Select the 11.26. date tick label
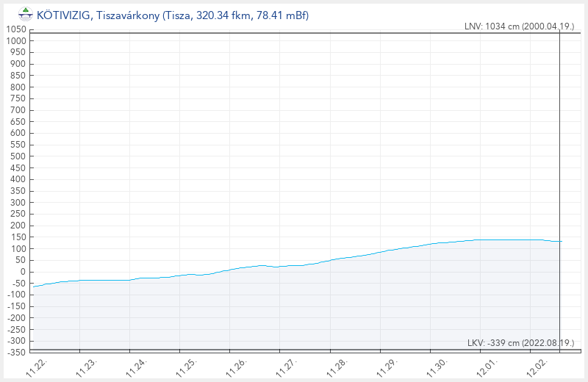This screenshot has height=382, width=588. [x=238, y=368]
